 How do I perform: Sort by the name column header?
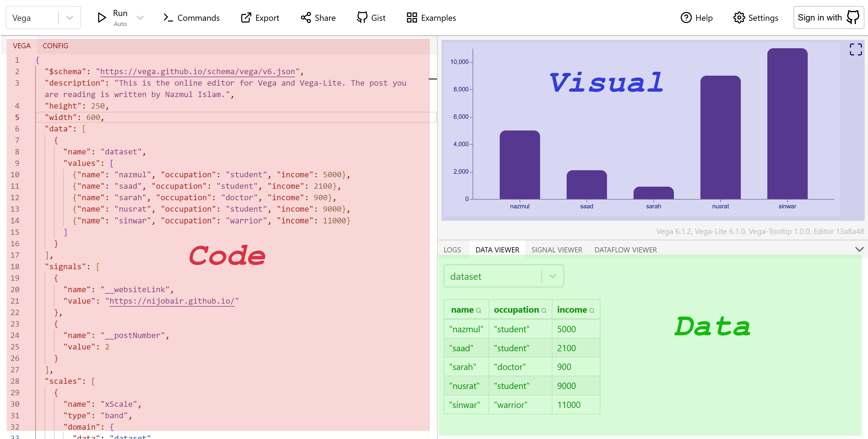tap(462, 310)
